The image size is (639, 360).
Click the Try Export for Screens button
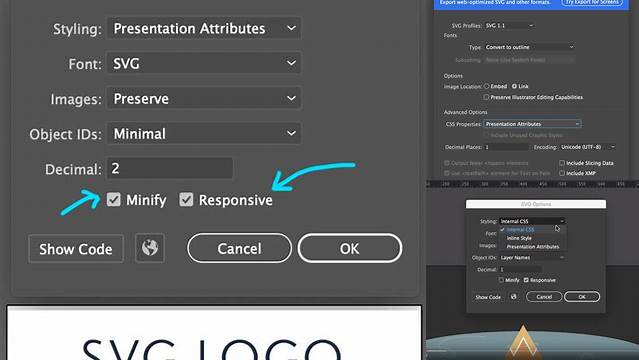592,2
